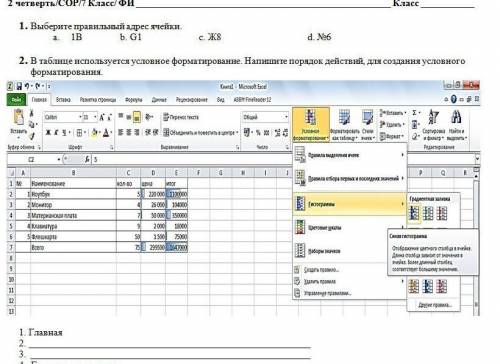Click the text Orientation icon
The height and width of the screenshot is (364, 500).
click(x=149, y=117)
